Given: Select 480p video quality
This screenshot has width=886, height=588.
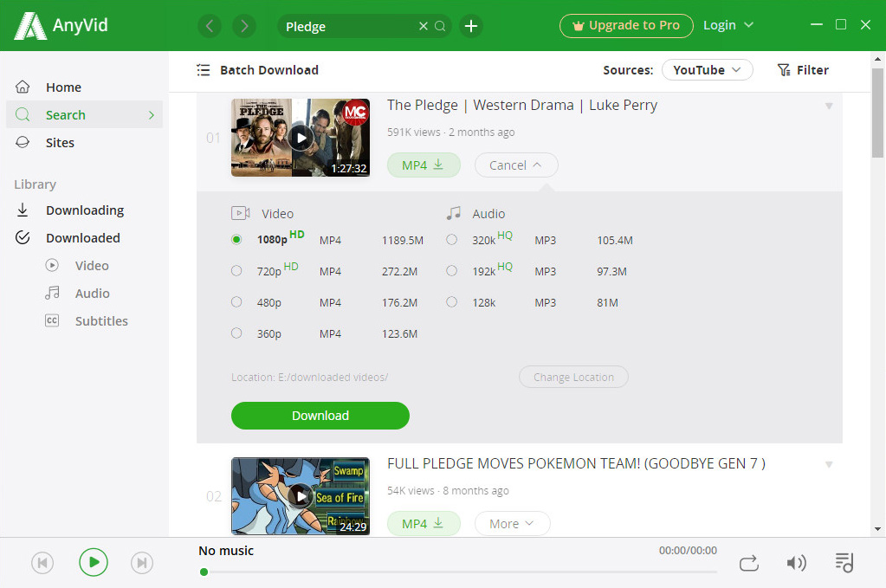Looking at the screenshot, I should click(x=236, y=302).
